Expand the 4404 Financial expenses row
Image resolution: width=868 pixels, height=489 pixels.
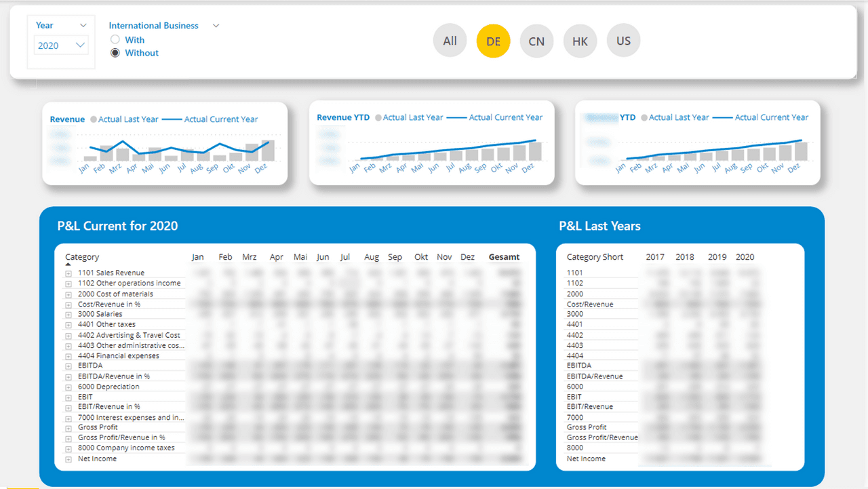coord(67,355)
